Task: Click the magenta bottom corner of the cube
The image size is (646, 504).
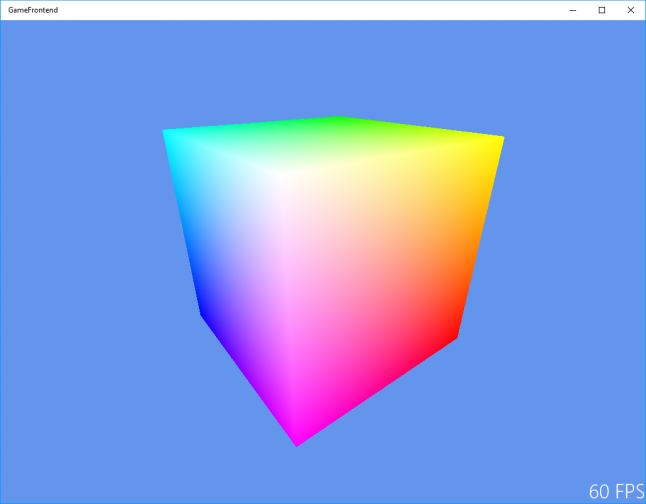Action: (296, 443)
